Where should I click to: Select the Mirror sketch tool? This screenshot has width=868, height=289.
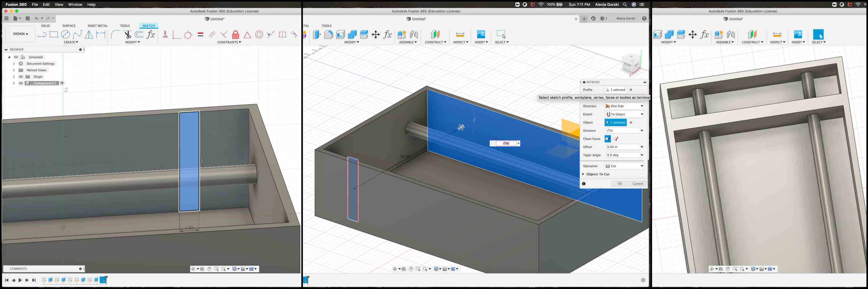(x=89, y=34)
